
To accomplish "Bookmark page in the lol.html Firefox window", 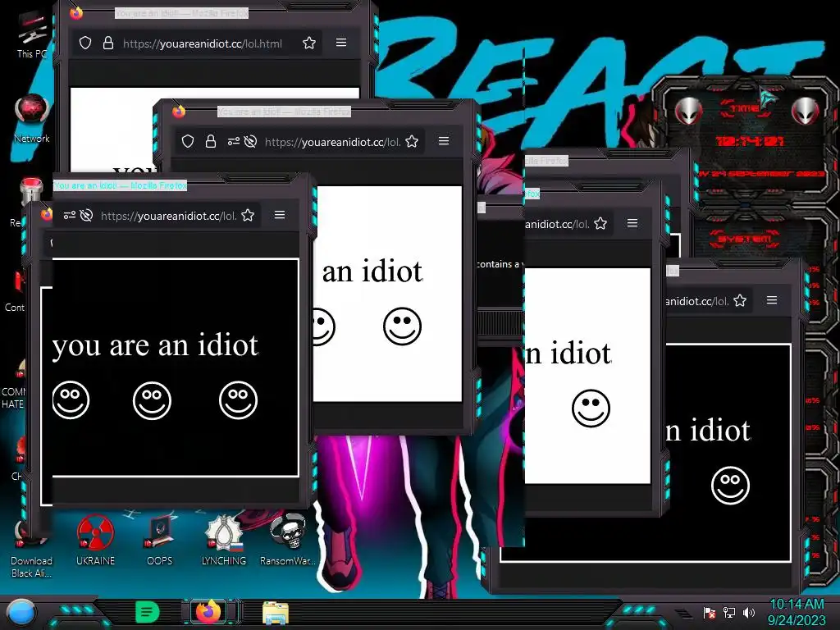I will click(x=309, y=43).
